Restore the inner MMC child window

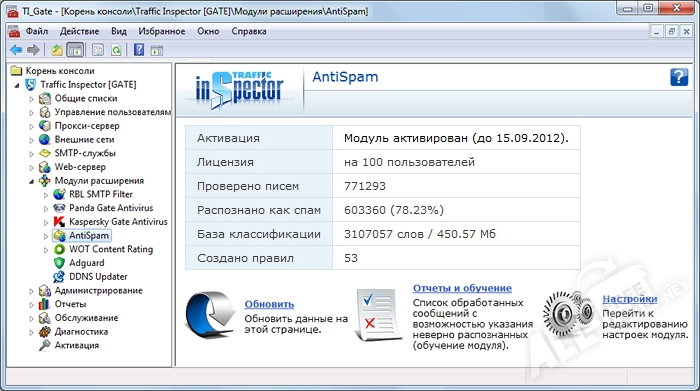671,32
